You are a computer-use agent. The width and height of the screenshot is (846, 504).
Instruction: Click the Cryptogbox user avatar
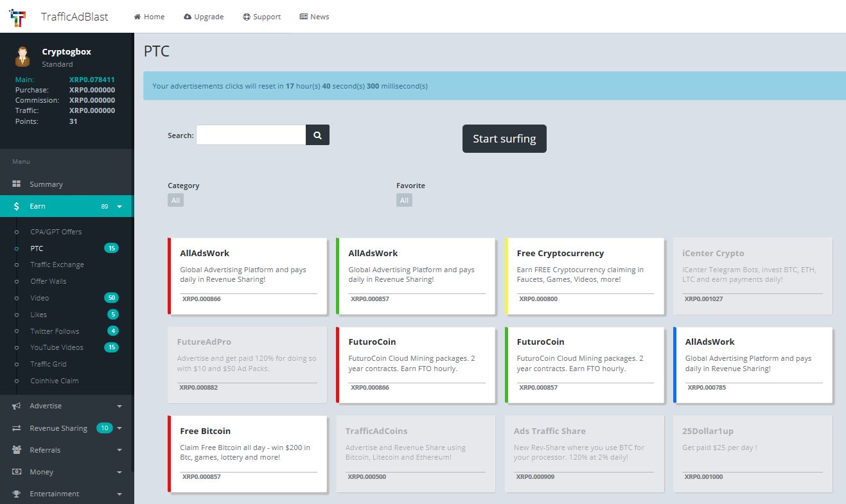click(23, 56)
